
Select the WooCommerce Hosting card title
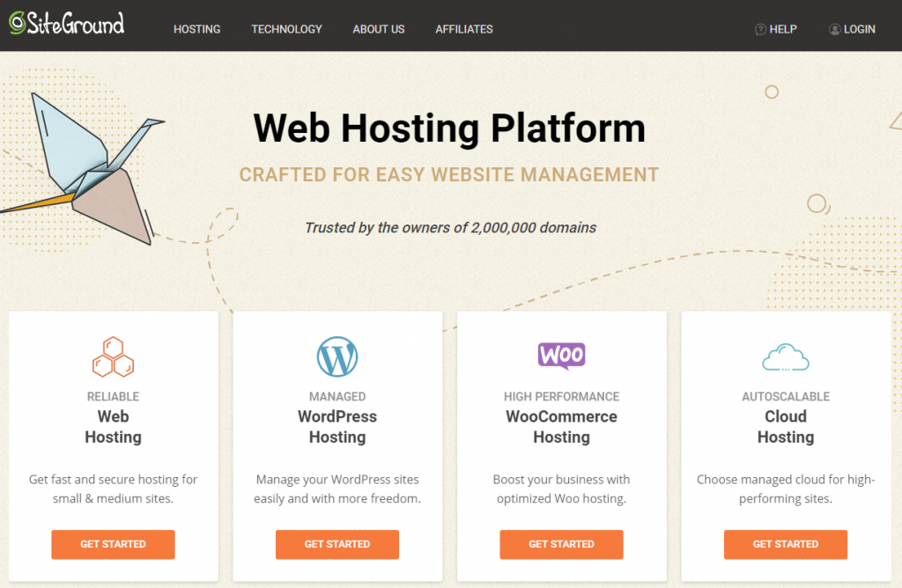click(x=561, y=427)
